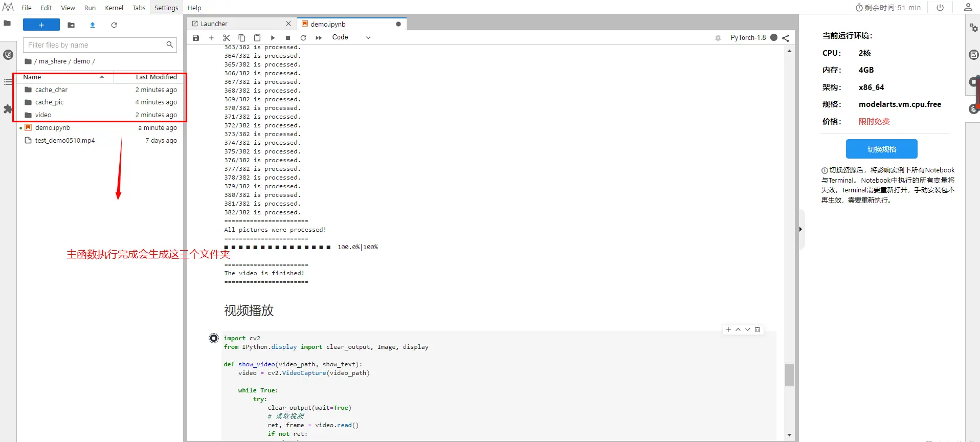Delete the cell with the trash icon
The image size is (980, 442).
click(x=758, y=330)
